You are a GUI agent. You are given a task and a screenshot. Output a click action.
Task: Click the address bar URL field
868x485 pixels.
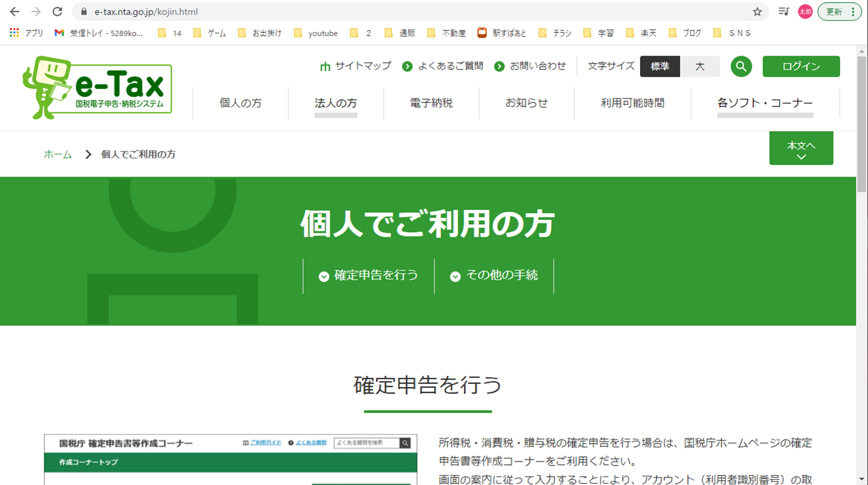click(401, 11)
